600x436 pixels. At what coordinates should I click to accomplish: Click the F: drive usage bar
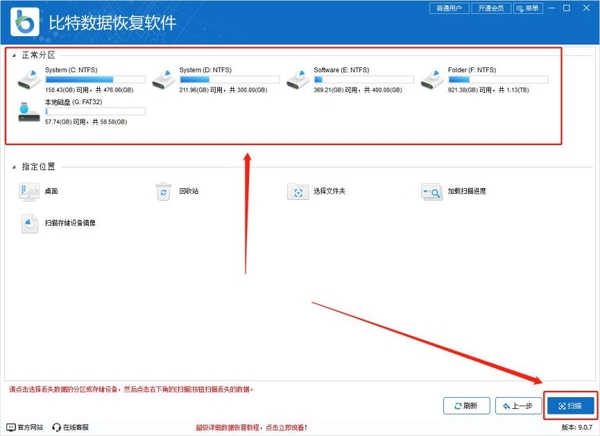(498, 80)
